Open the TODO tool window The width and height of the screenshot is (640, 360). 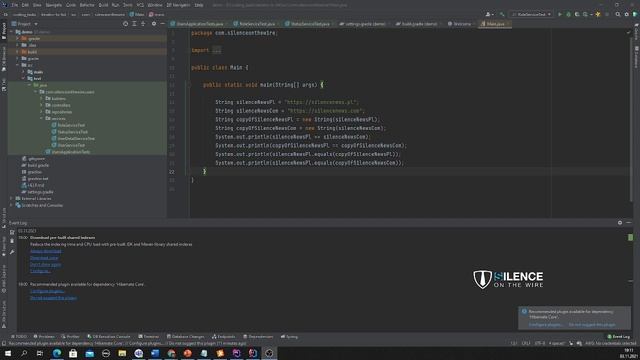pos(18,337)
